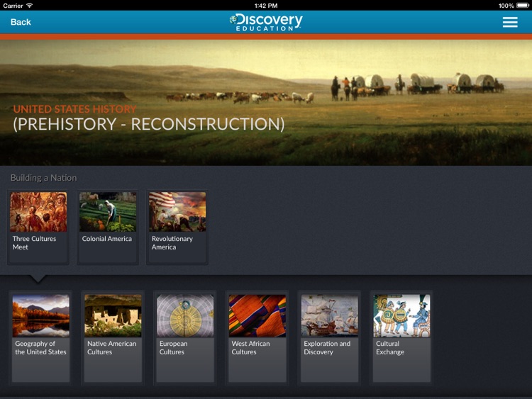Click the Building a Nation heading
The height and width of the screenshot is (399, 532).
pyautogui.click(x=44, y=178)
